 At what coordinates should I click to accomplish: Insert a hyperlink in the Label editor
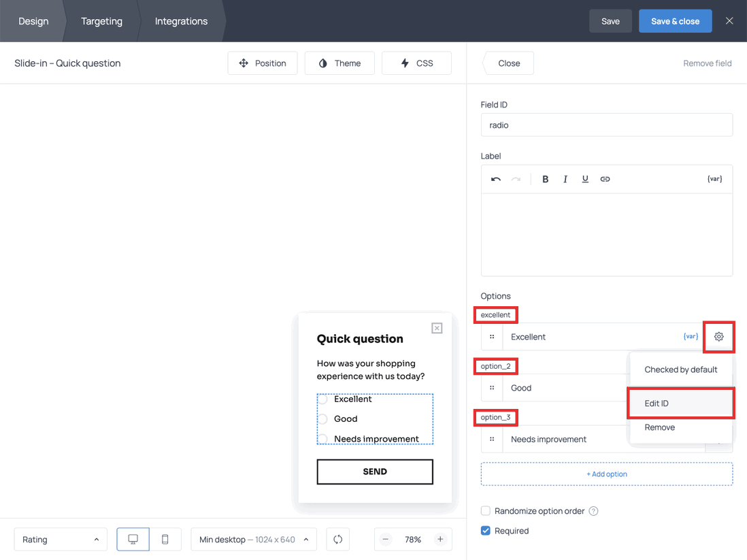[x=605, y=178]
